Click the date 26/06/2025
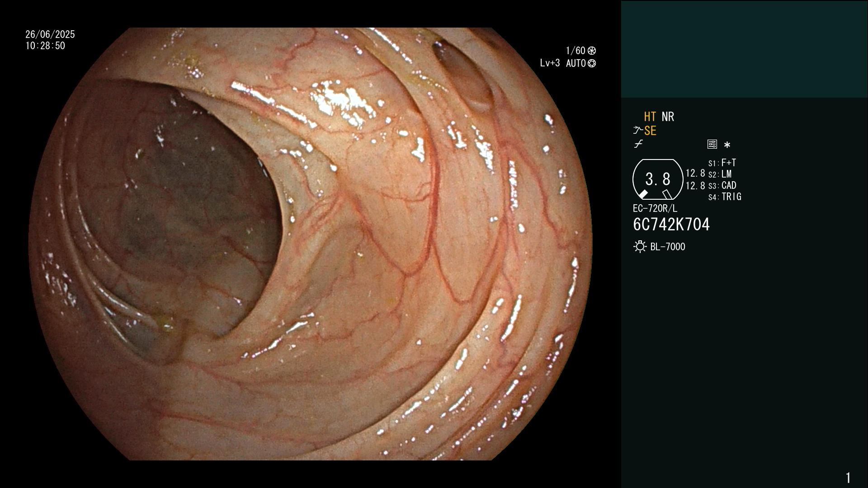868x488 pixels. pyautogui.click(x=50, y=34)
